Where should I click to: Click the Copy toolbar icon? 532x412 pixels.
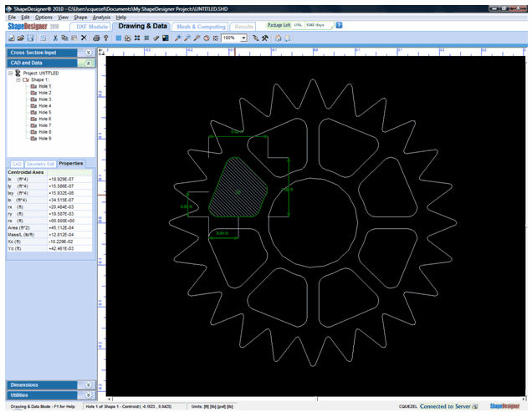64,38
